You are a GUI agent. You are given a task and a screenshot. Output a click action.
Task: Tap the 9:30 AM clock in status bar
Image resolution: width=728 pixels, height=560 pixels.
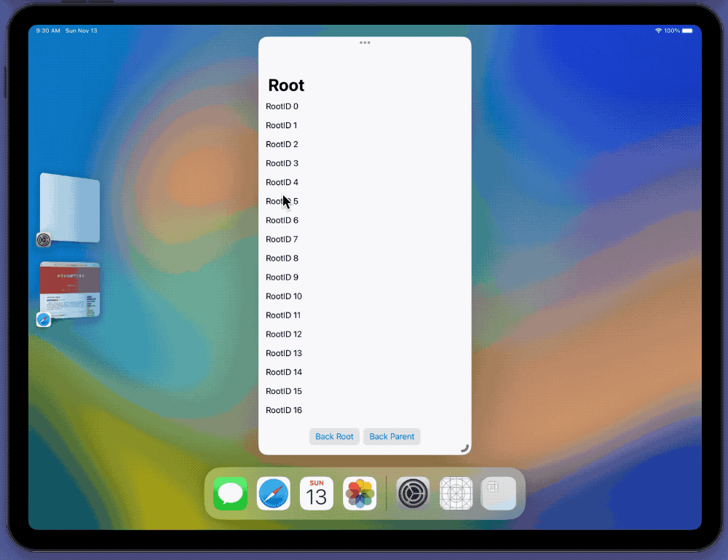48,31
